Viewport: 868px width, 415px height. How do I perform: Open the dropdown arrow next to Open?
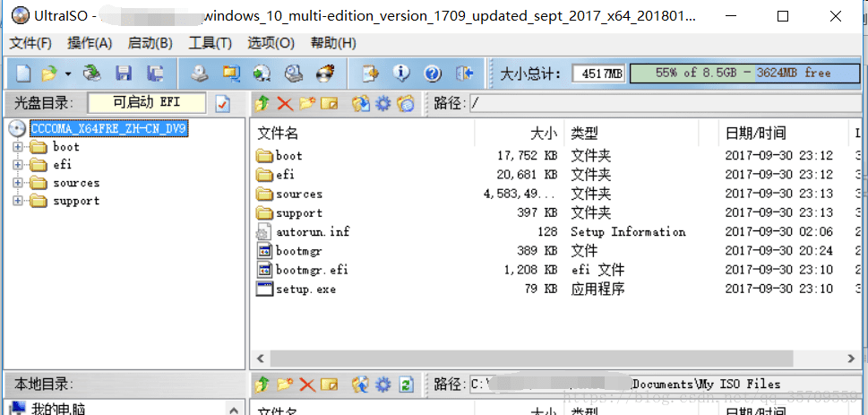coord(68,73)
